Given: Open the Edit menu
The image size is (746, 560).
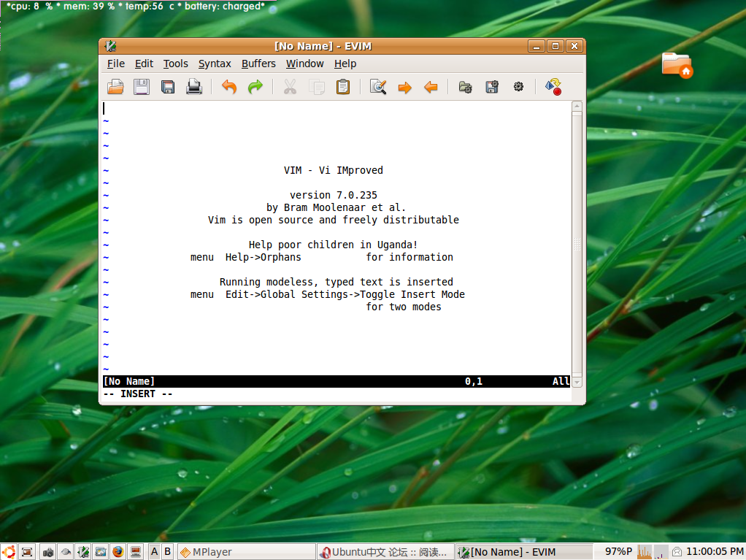Looking at the screenshot, I should click(x=144, y=64).
